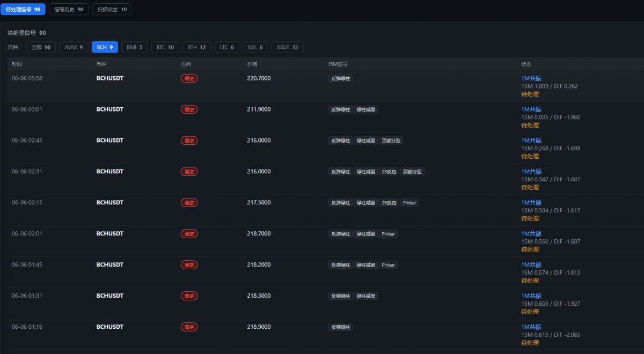Click the red direction badge in 03:01 row
Image resolution: width=644 pixels, height=354 pixels.
click(189, 109)
